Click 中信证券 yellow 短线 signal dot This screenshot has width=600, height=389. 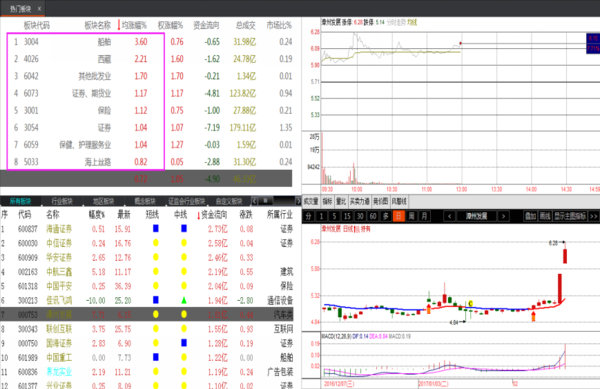156,243
